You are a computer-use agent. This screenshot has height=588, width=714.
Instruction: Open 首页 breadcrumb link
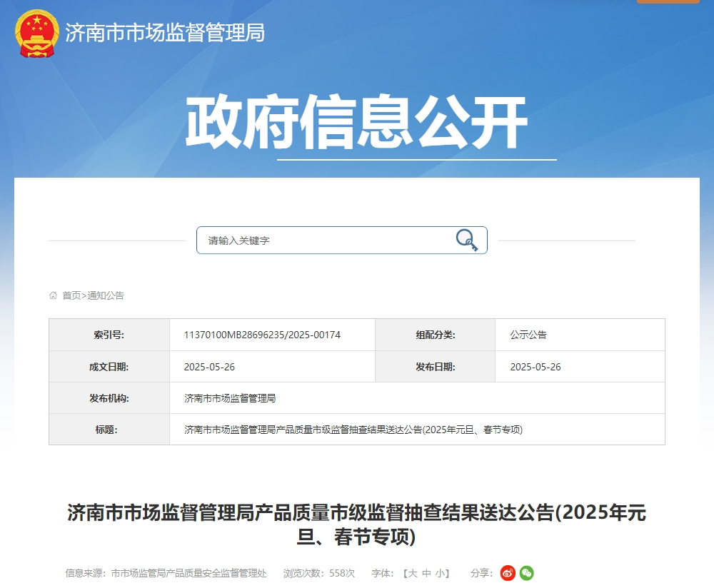point(71,295)
